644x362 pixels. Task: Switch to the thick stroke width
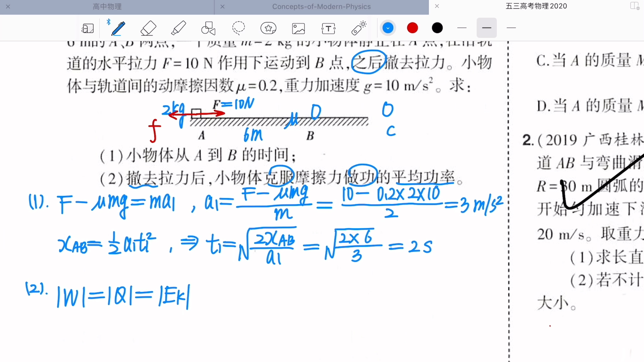click(511, 28)
